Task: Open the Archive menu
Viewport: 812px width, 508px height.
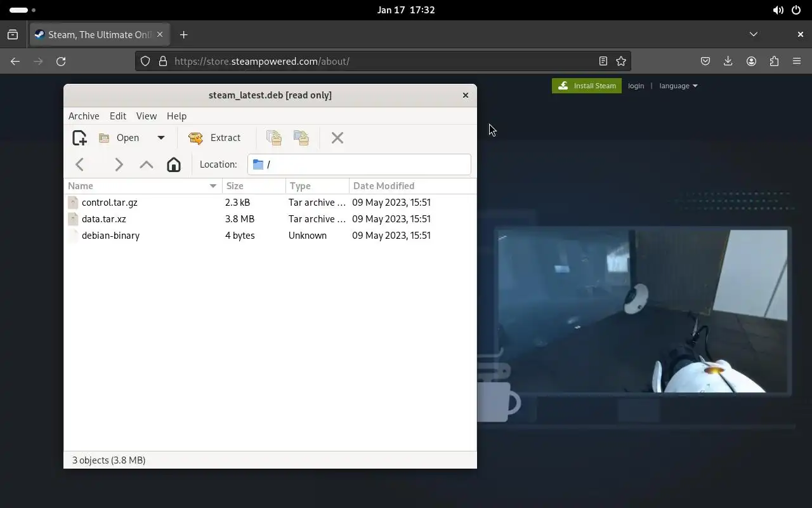Action: 84,116
